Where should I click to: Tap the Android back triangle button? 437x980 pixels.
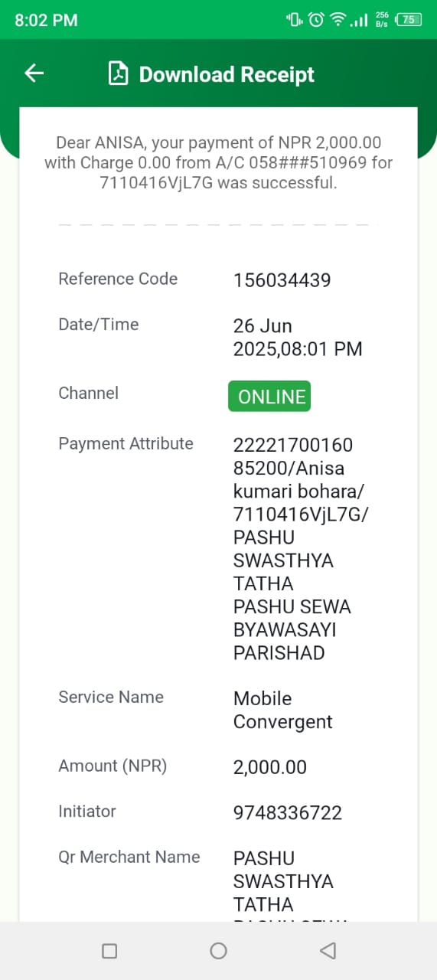328,951
